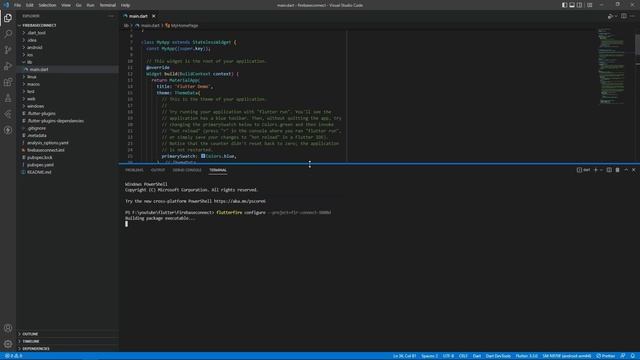Click errors and warnings count in status bar
This screenshot has height=360, width=640.
point(13,356)
